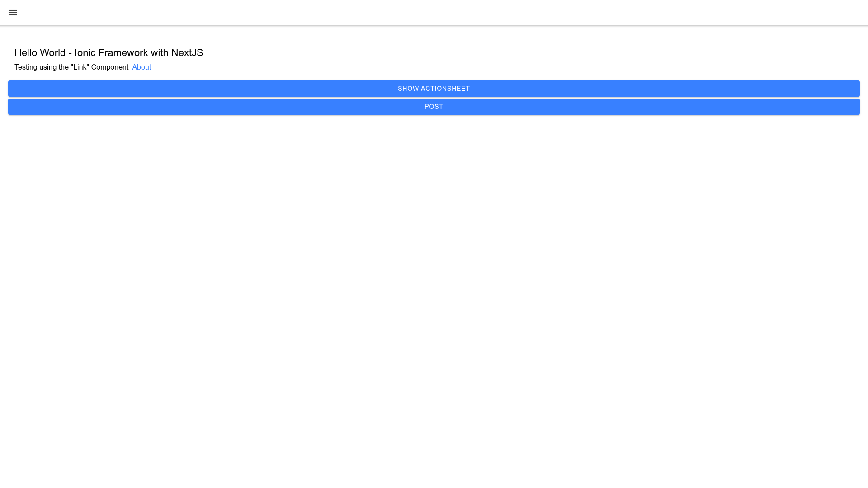
Task: Click the Post button
Action: click(434, 107)
